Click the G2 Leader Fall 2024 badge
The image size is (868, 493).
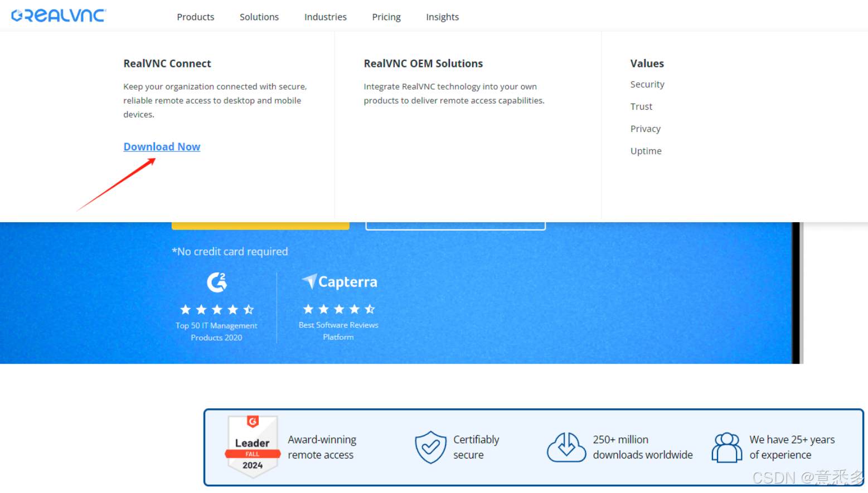253,447
